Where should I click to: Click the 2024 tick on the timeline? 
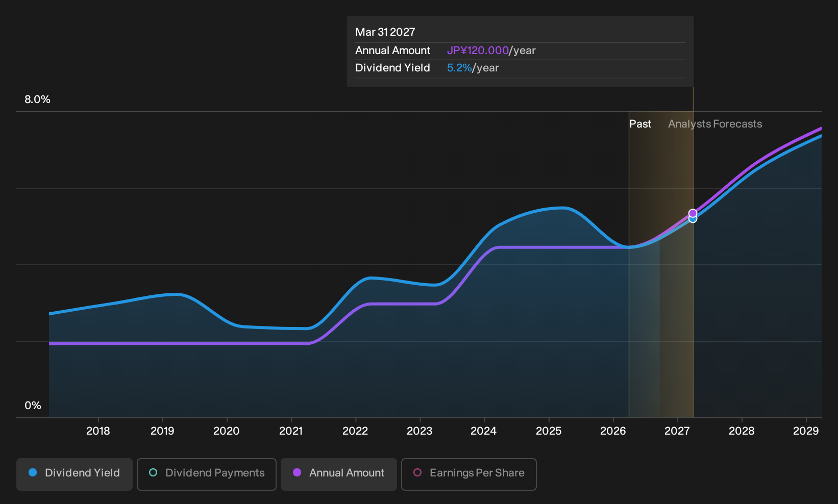[483, 431]
